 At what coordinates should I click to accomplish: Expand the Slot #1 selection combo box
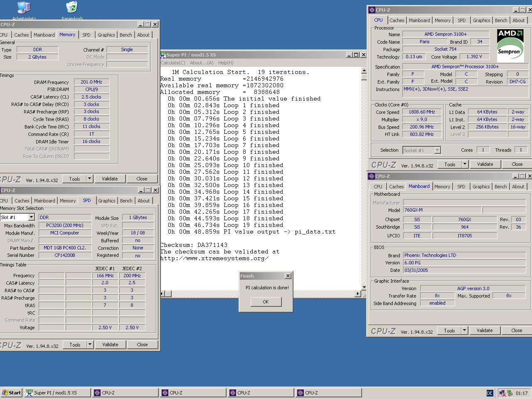31,217
